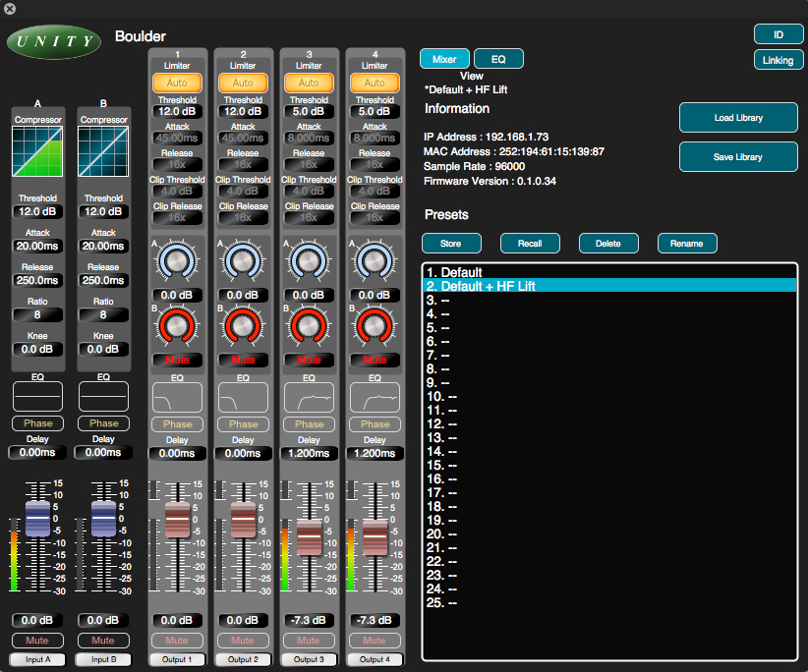Screen dimensions: 808x672
Task: Open the Compressor curve graph on channel A
Action: [x=37, y=149]
